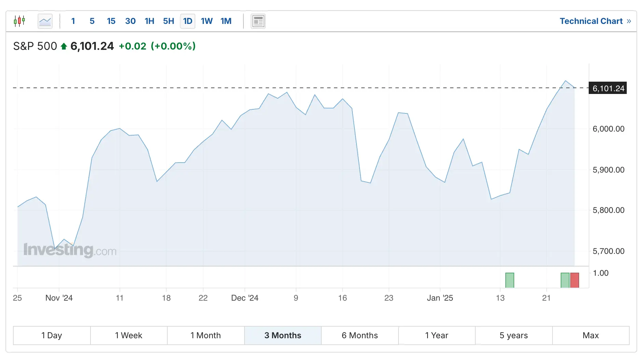Change interval to 1W
Image resolution: width=644 pixels, height=356 pixels.
click(x=207, y=21)
